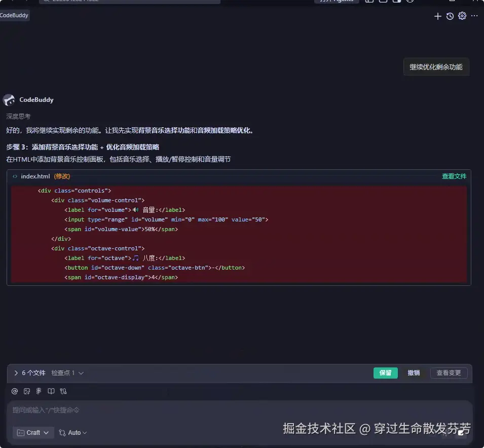Open the knowledge base book icon
Screen dimensions: 484x448
point(51,391)
